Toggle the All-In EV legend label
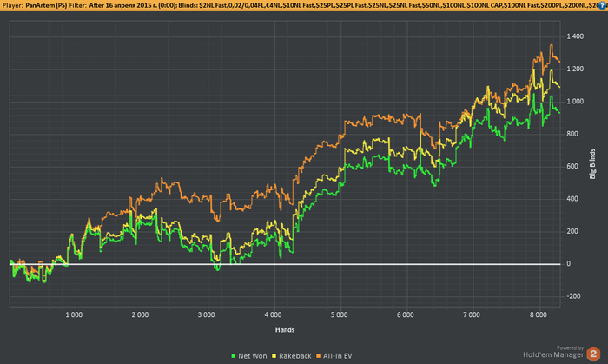The width and height of the screenshot is (608, 364). pos(337,356)
